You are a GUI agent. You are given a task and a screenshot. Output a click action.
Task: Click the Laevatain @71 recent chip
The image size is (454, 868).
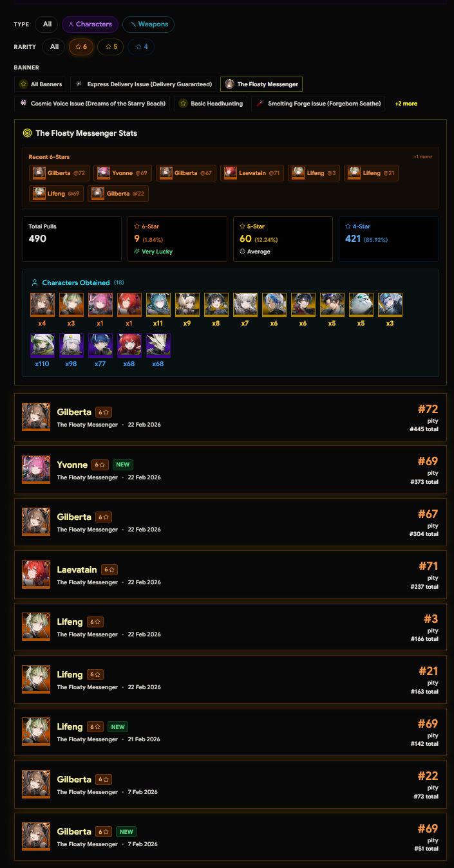[252, 173]
